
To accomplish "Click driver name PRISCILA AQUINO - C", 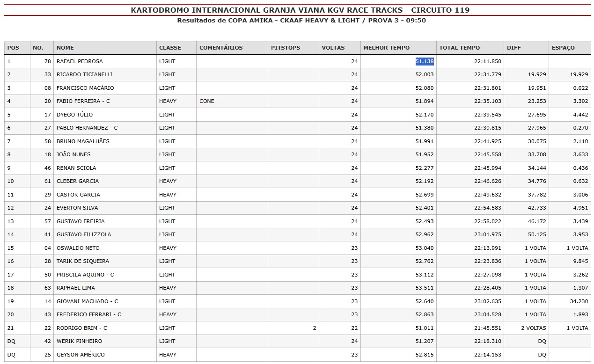I will pyautogui.click(x=85, y=275).
